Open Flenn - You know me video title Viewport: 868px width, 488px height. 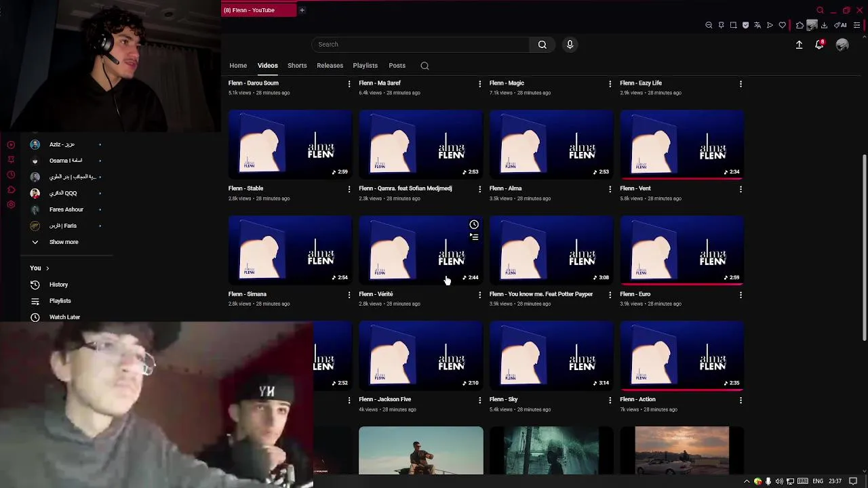click(x=541, y=294)
